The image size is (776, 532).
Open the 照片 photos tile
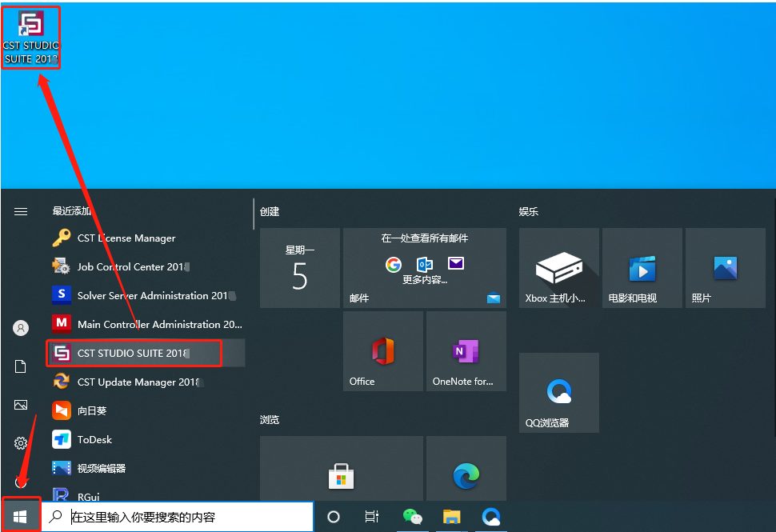[x=726, y=268]
